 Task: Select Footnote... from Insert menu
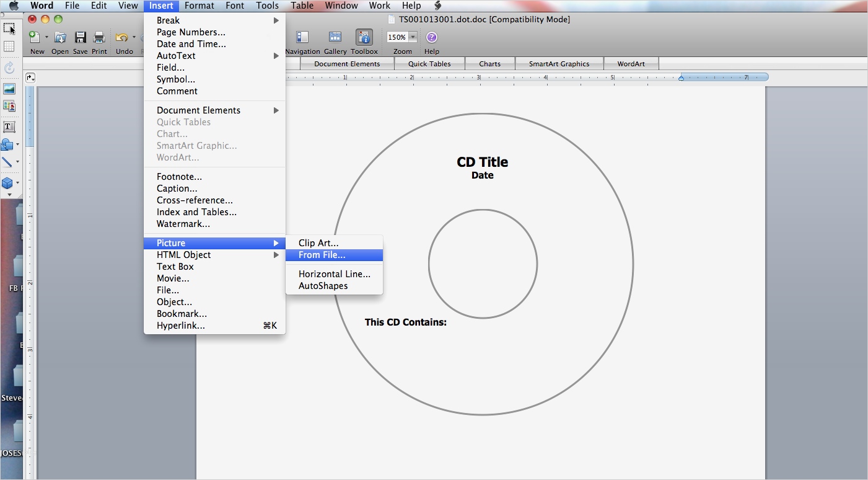click(x=214, y=177)
